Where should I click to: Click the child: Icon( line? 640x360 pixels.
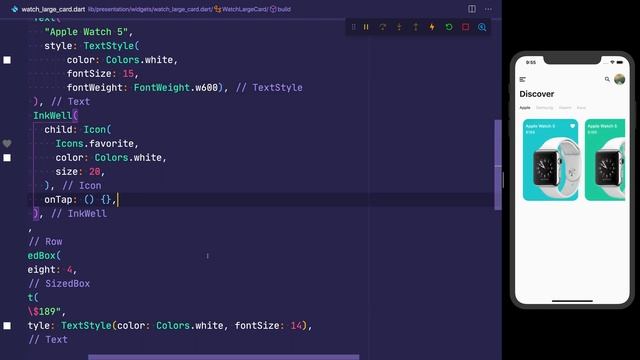[x=78, y=130]
